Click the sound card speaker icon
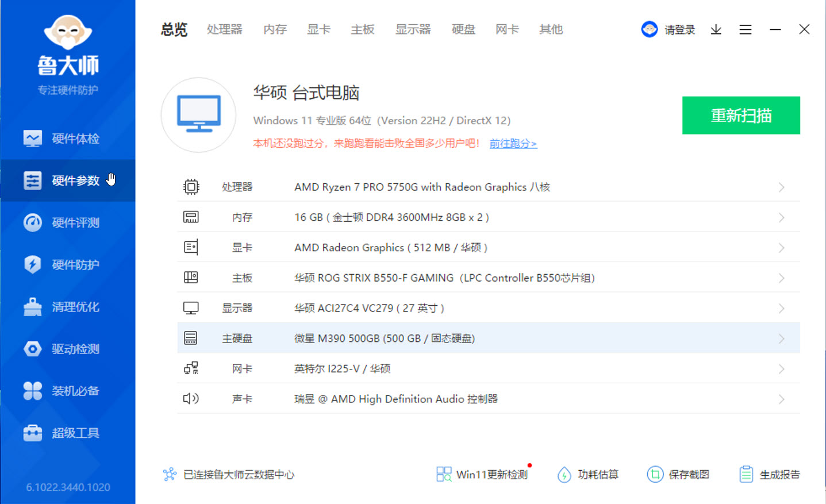Screen dimensions: 826x504 [x=191, y=398]
